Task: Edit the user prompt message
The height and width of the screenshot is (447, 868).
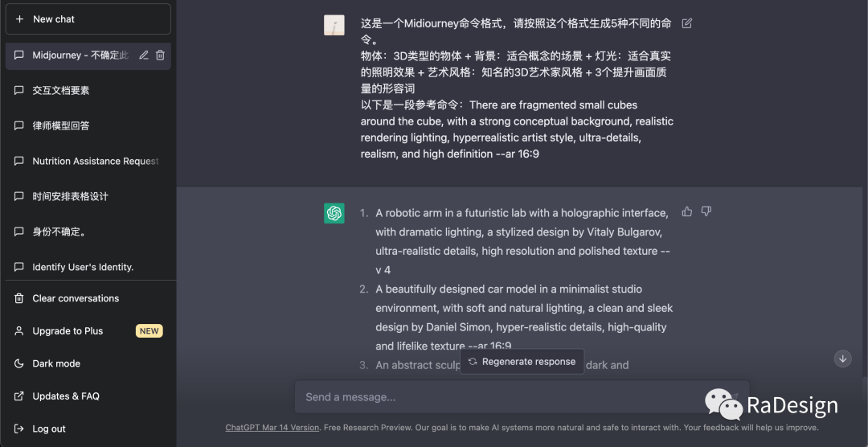Action: [x=686, y=23]
